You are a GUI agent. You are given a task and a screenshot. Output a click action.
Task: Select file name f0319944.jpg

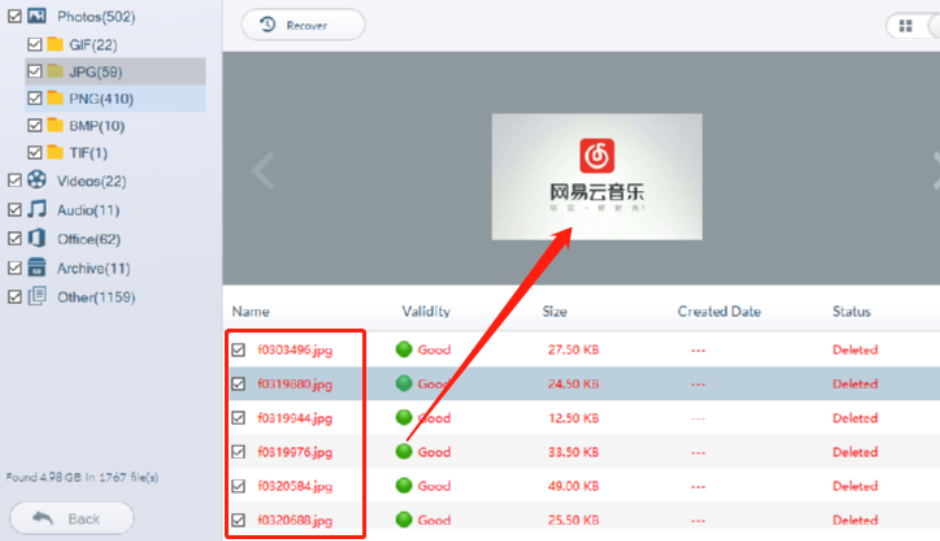pyautogui.click(x=295, y=419)
